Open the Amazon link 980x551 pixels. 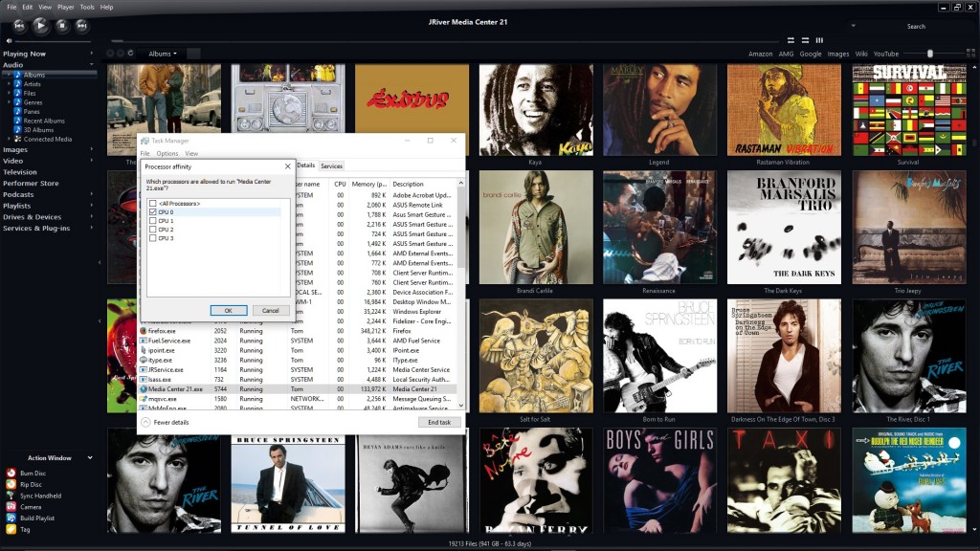point(760,54)
